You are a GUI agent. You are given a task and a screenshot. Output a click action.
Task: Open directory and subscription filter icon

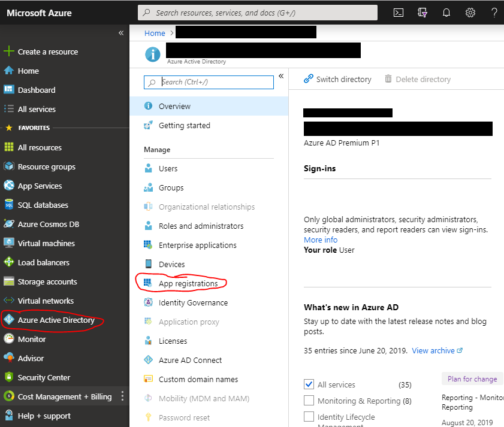pyautogui.click(x=422, y=13)
